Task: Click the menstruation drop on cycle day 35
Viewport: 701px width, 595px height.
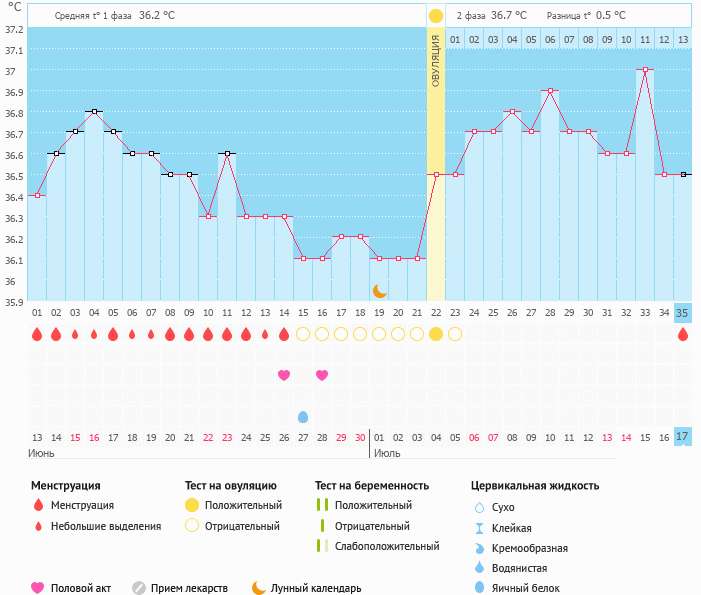Action: pyautogui.click(x=683, y=334)
